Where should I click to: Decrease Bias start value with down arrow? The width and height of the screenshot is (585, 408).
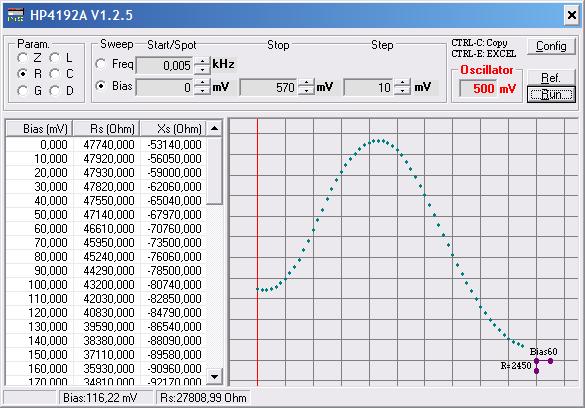(x=202, y=91)
